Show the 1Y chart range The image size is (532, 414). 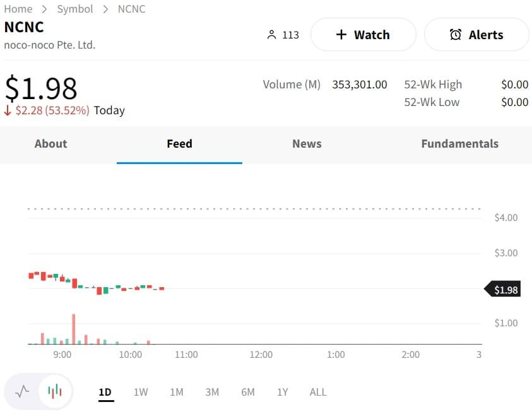tap(282, 392)
